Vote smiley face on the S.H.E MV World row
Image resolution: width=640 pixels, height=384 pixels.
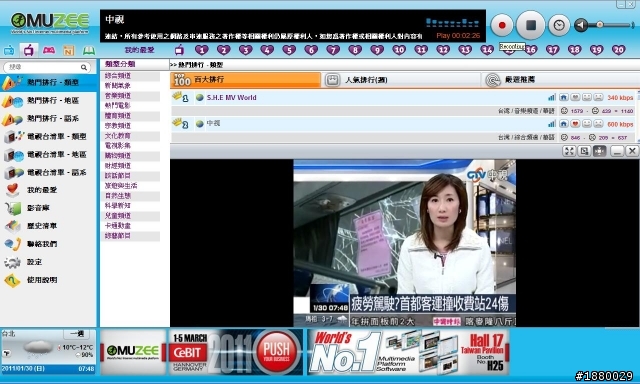tap(587, 98)
